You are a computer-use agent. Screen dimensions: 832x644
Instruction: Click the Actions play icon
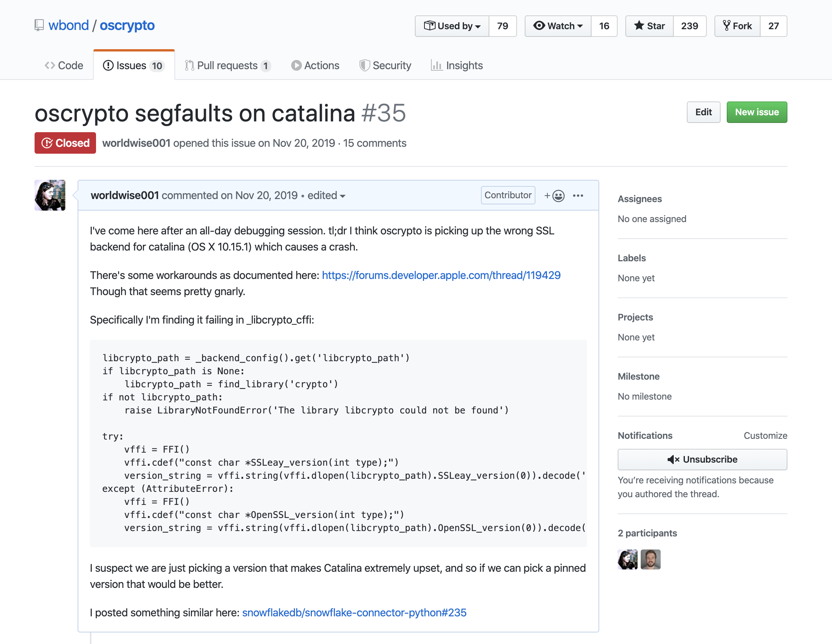(296, 65)
